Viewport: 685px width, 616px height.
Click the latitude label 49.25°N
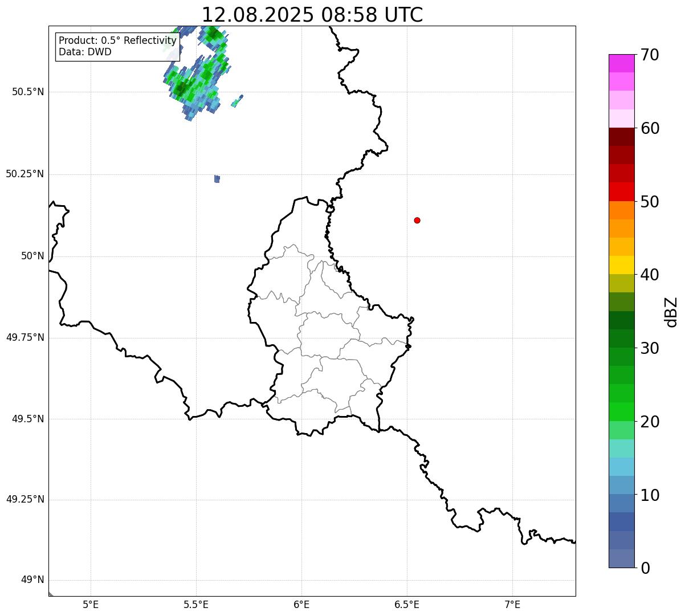click(25, 499)
